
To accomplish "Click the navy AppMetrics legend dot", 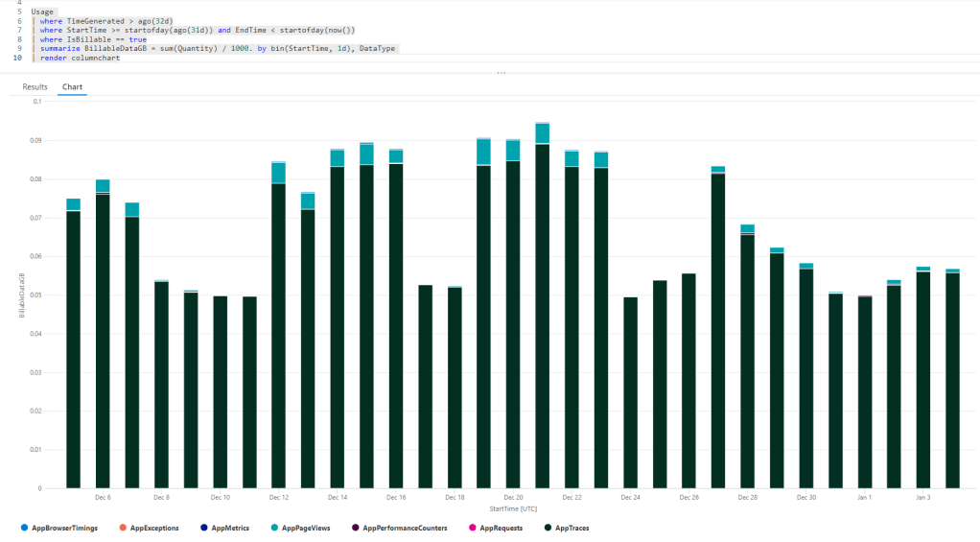I will tap(203, 528).
